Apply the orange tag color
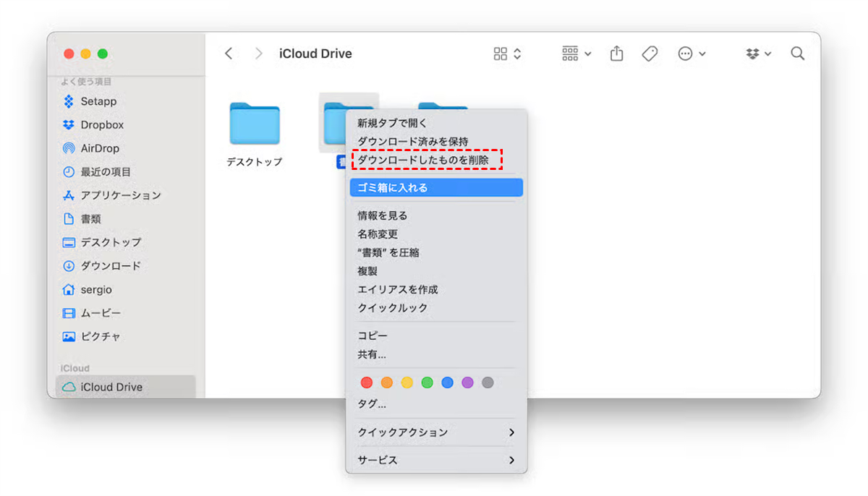Screen dimensions: 868x496 [x=387, y=382]
